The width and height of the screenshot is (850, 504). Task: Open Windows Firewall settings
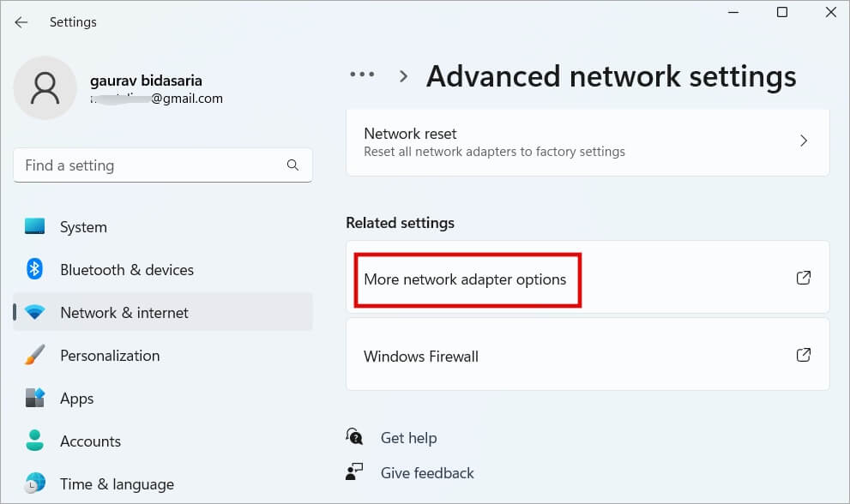(x=588, y=354)
